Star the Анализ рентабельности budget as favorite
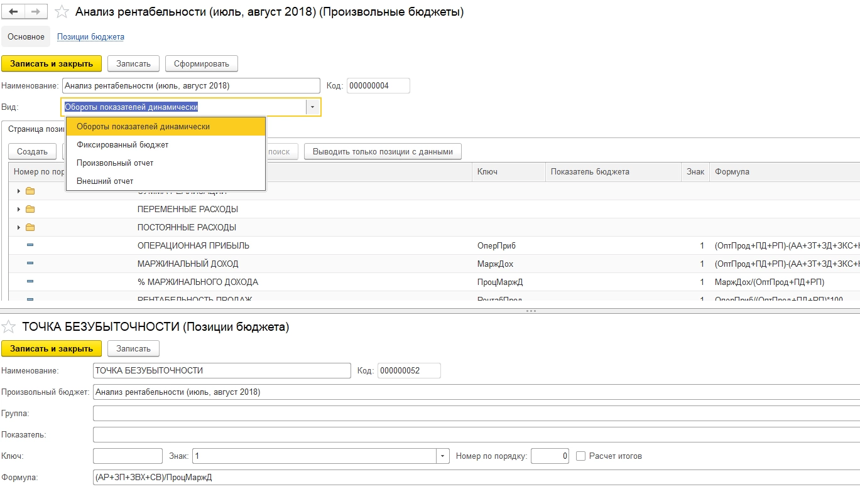The width and height of the screenshot is (860, 504). point(62,12)
